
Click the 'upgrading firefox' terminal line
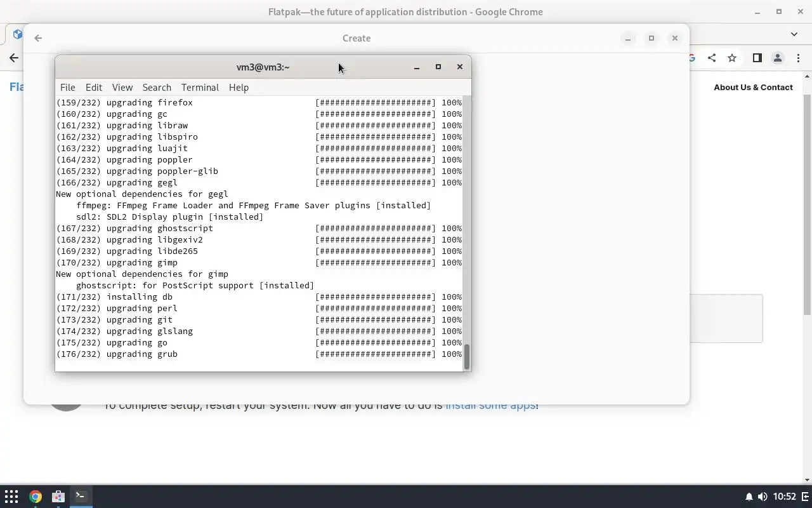(x=259, y=103)
